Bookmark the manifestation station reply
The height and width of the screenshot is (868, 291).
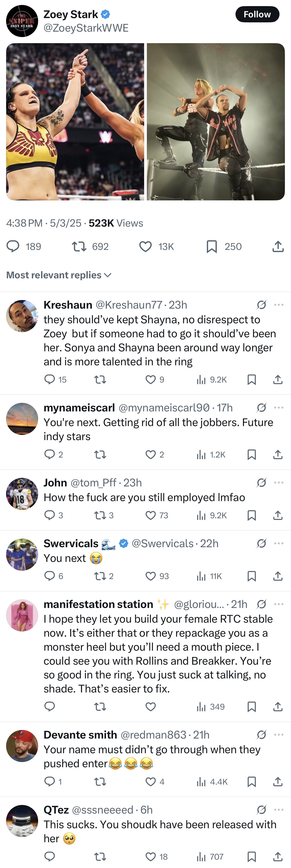pyautogui.click(x=252, y=707)
